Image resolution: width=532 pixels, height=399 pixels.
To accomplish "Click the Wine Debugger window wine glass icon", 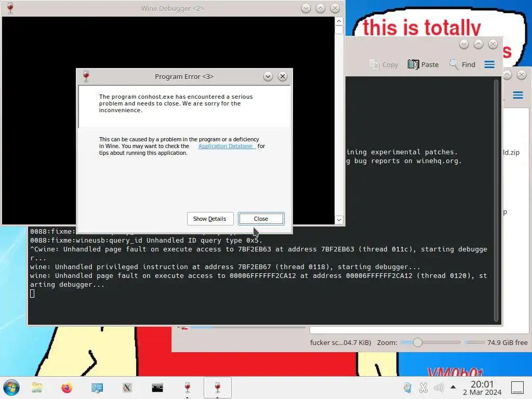I will coord(10,8).
